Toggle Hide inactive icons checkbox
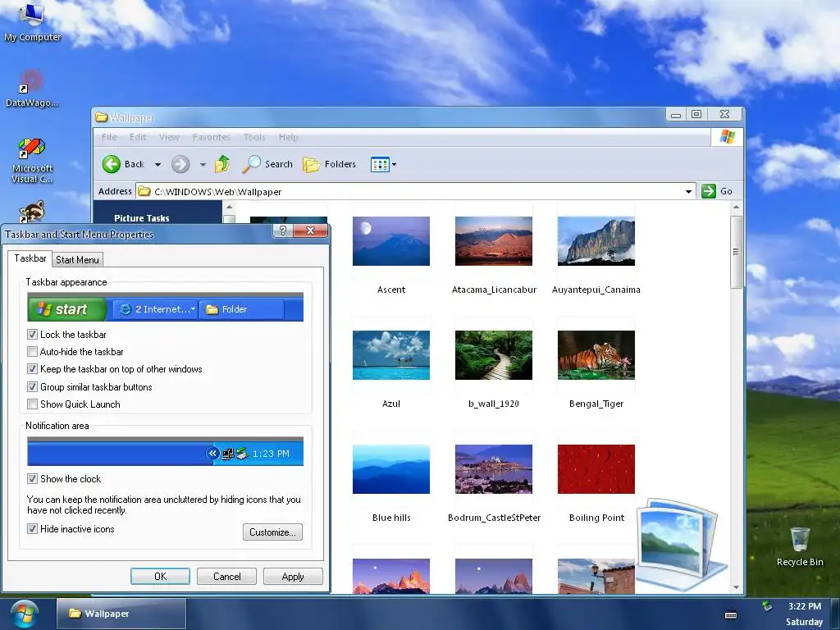 [x=32, y=529]
